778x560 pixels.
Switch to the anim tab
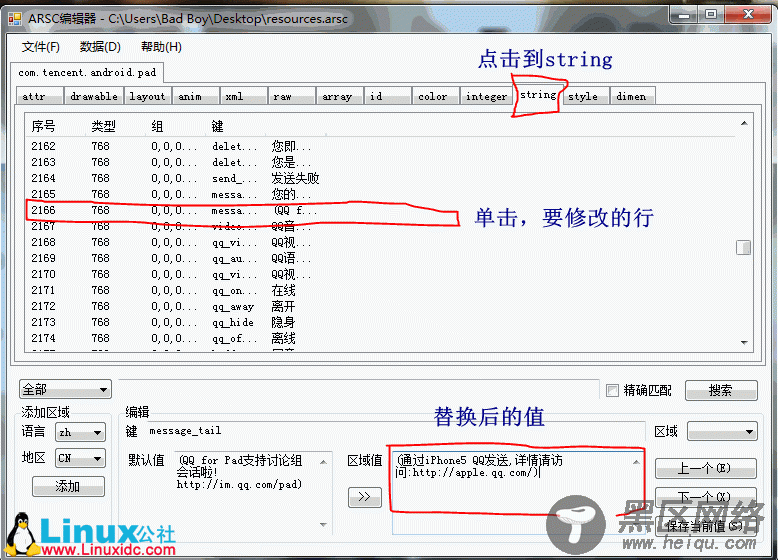tap(195, 96)
